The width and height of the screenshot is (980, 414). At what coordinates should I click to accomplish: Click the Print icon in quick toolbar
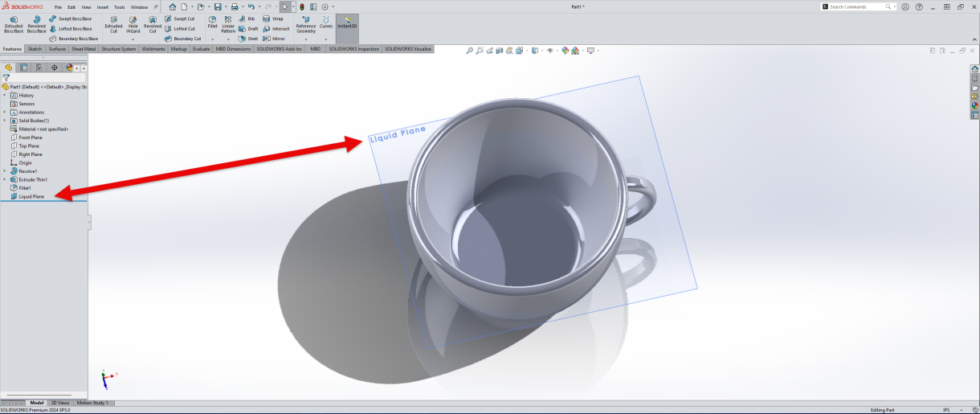pos(235,6)
